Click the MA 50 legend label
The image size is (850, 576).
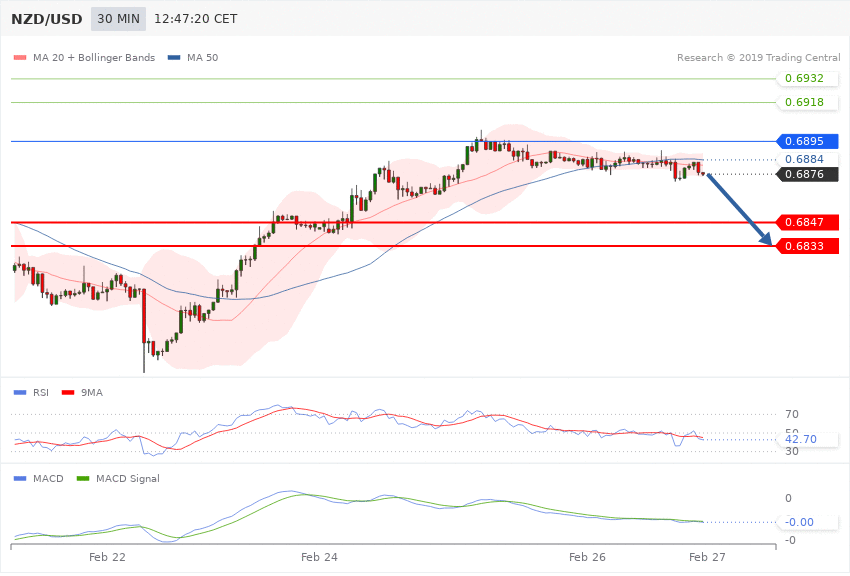202,57
